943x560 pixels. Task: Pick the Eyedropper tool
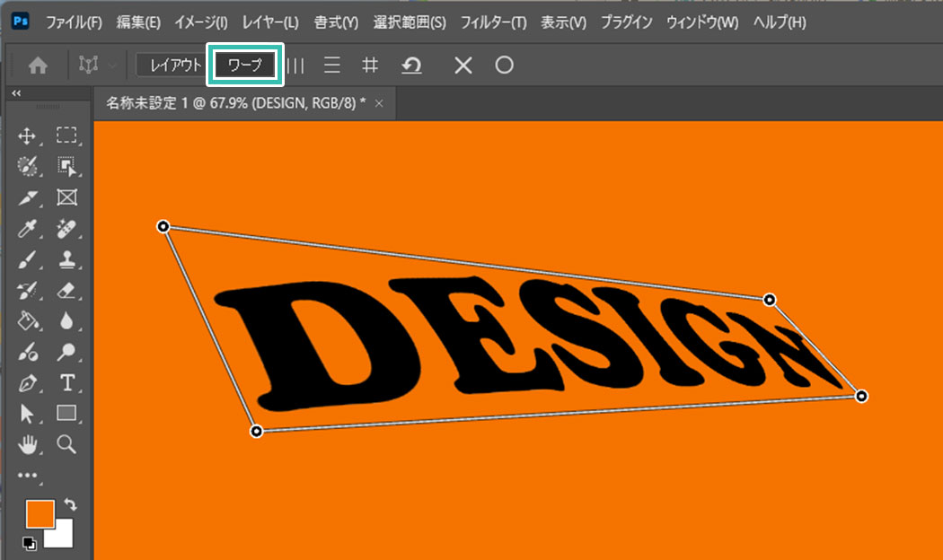(27, 229)
